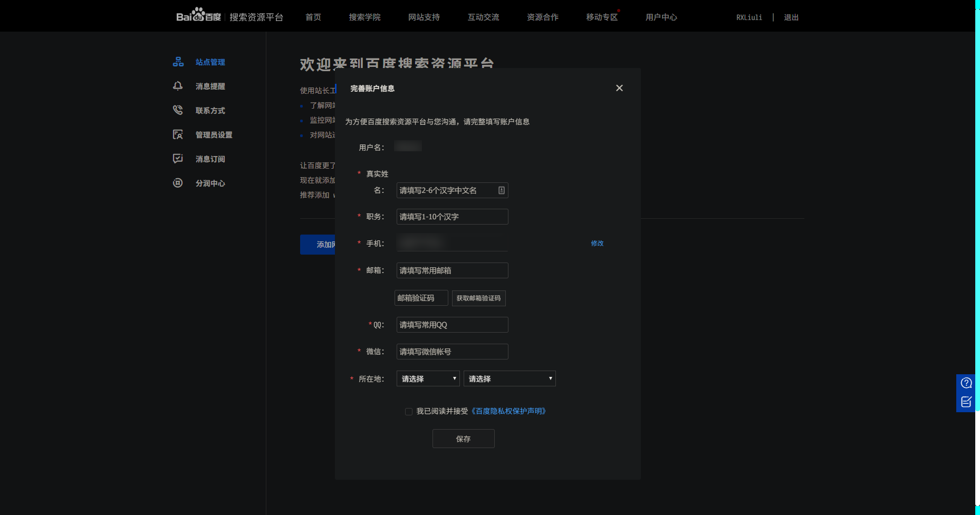
Task: Select 站点管理 label in sidebar
Action: pyautogui.click(x=210, y=62)
